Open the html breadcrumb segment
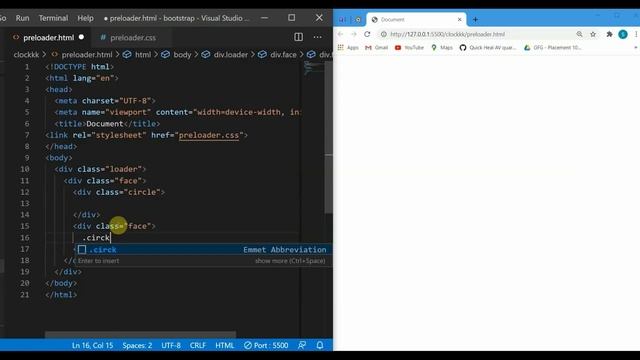This screenshot has height=360, width=640. point(142,54)
